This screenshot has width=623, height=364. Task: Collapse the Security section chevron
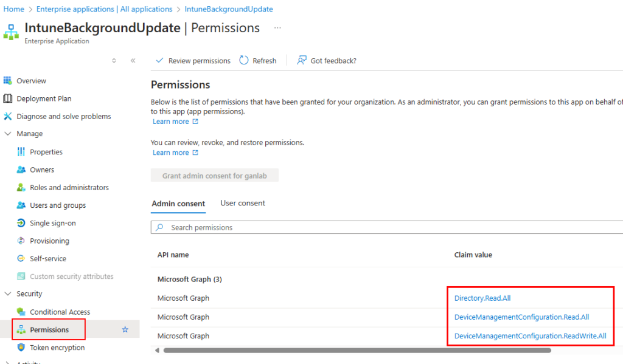point(8,294)
